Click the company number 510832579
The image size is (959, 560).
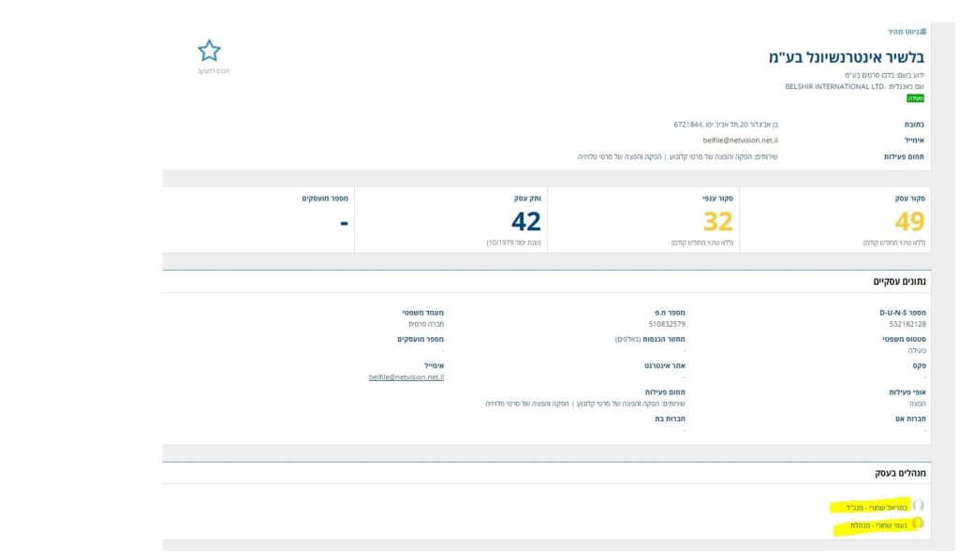click(666, 324)
